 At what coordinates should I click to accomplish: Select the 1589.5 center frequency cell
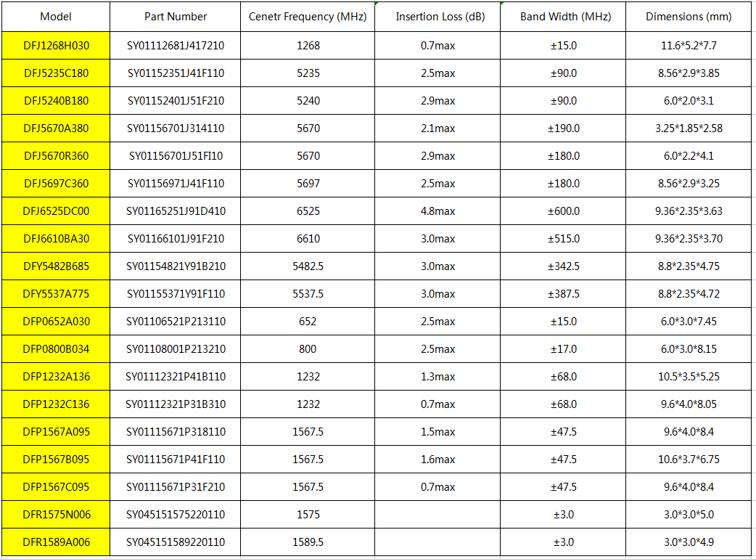point(308,542)
